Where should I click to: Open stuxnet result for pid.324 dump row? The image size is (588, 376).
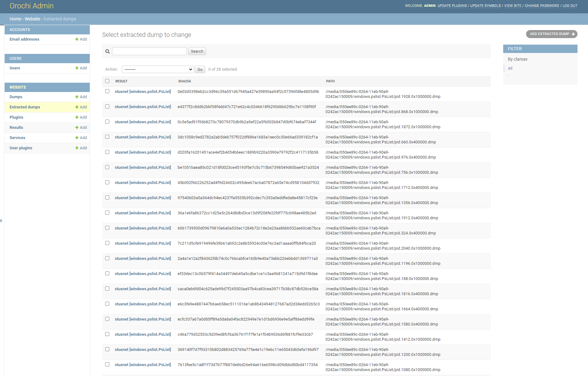[x=143, y=228]
